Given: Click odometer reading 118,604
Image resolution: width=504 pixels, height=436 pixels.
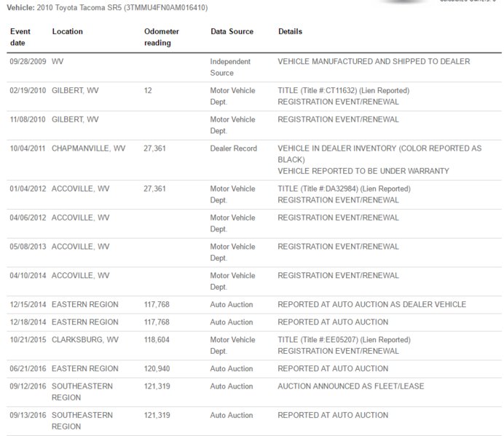Looking at the screenshot, I should tap(157, 340).
